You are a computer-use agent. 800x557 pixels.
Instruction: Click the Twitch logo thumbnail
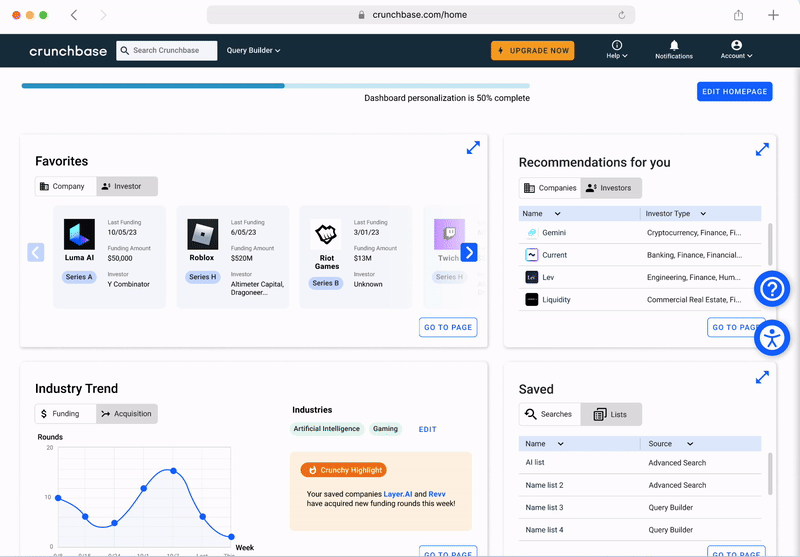[x=449, y=234]
